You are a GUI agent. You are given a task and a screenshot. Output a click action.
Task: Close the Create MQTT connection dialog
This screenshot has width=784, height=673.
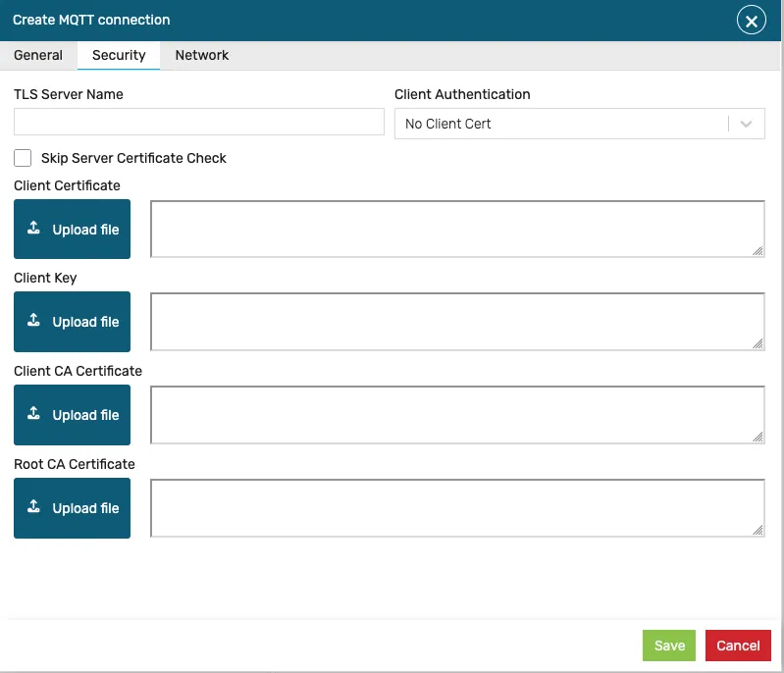click(751, 21)
